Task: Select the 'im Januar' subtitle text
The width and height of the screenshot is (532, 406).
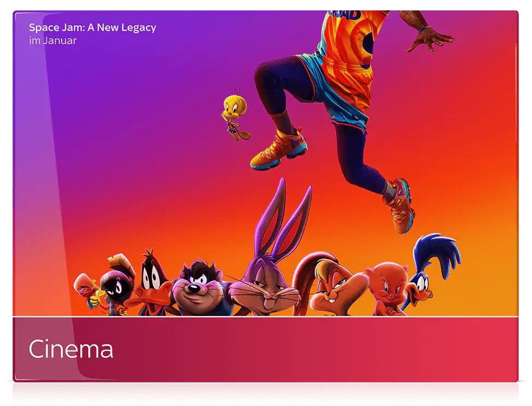Action: coord(53,41)
